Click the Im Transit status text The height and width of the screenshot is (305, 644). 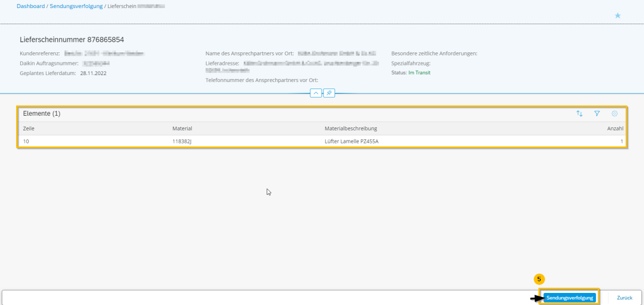coord(419,72)
